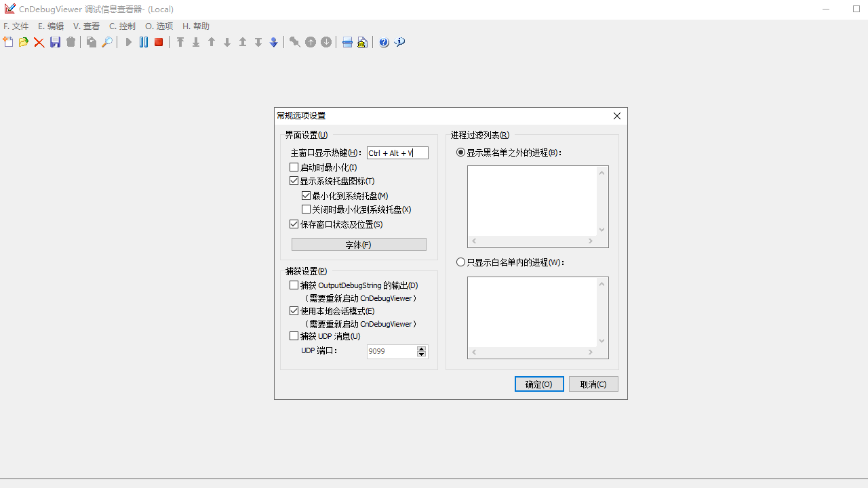868x488 pixels.
Task: Open the E. 编辑 menu
Action: (51, 26)
